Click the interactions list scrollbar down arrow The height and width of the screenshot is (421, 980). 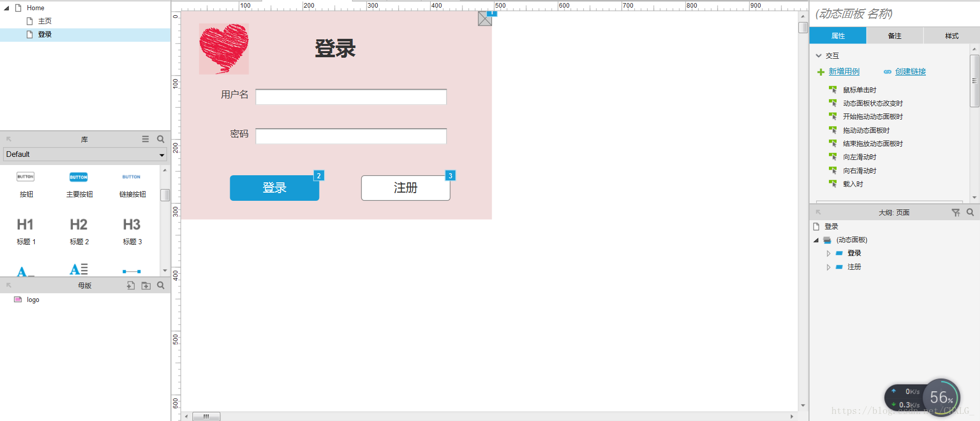pyautogui.click(x=974, y=197)
